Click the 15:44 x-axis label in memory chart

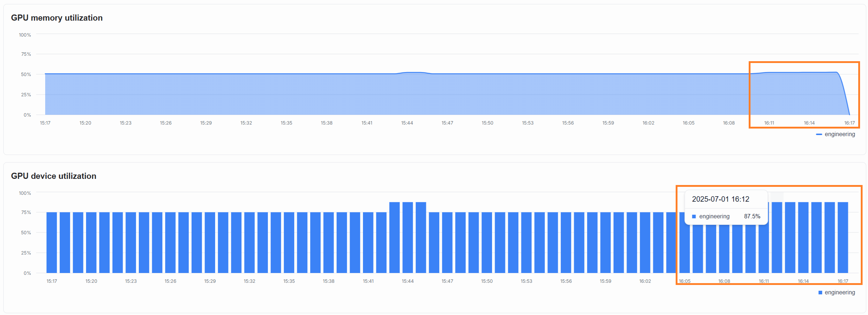[407, 123]
